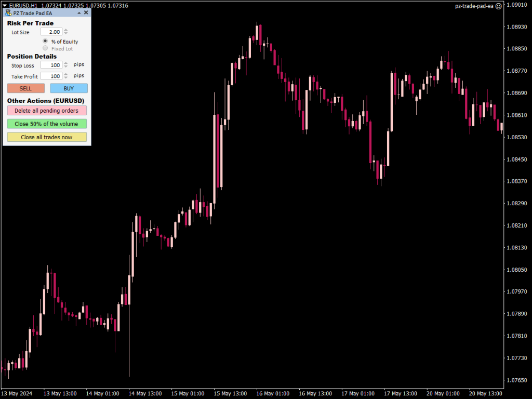Click inside the Take Profit input field
The height and width of the screenshot is (399, 532).
pyautogui.click(x=51, y=76)
